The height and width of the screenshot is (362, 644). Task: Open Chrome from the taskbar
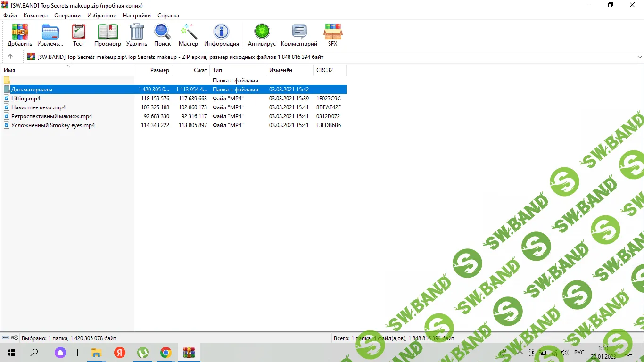(165, 353)
